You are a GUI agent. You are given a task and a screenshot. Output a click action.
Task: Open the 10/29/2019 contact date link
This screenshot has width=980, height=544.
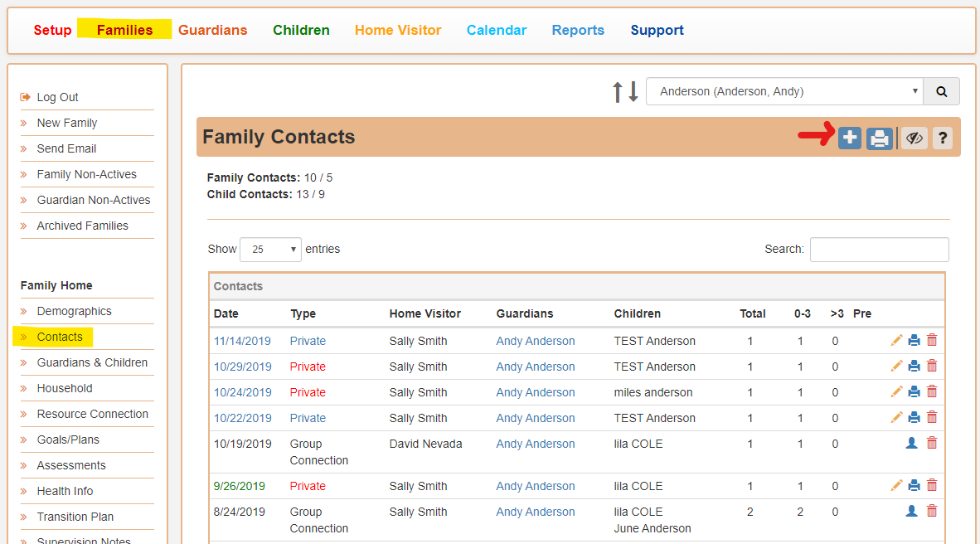point(242,367)
